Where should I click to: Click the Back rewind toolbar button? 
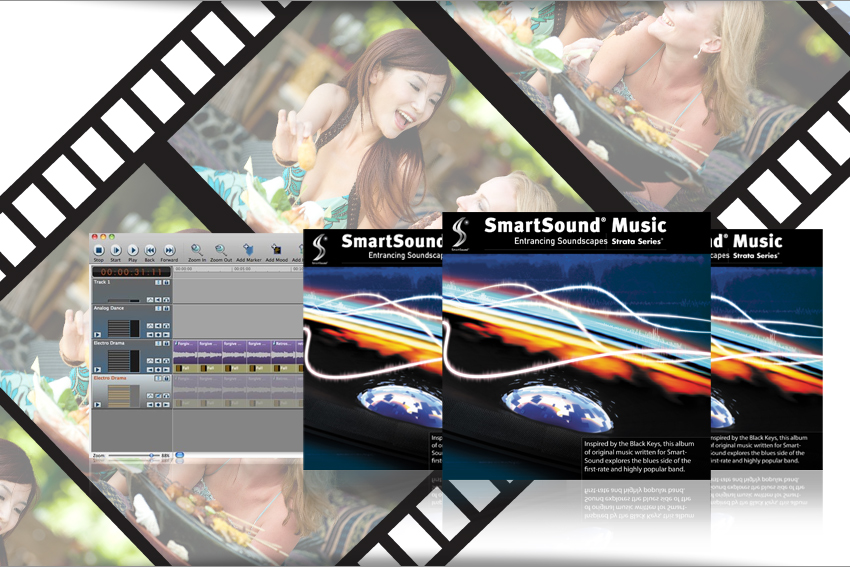[150, 250]
